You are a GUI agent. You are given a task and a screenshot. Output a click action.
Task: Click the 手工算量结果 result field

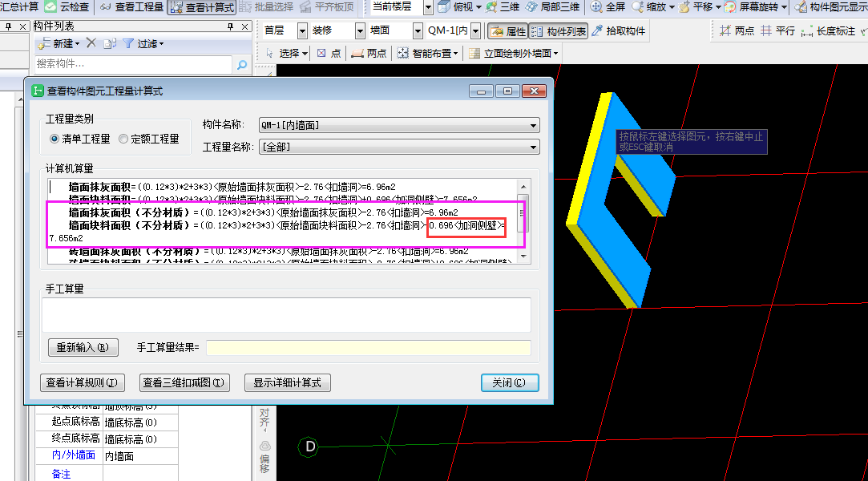click(369, 348)
